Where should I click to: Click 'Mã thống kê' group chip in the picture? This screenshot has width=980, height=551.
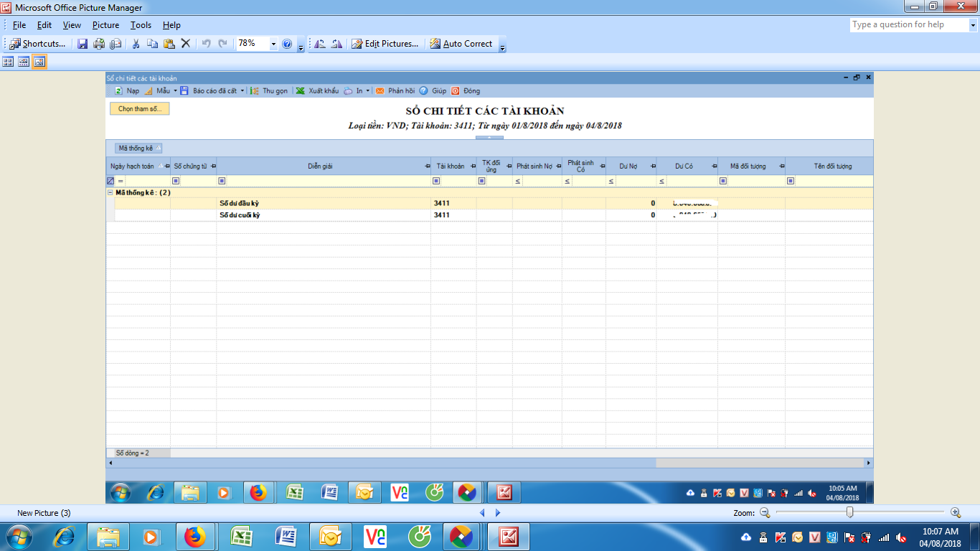click(x=139, y=148)
